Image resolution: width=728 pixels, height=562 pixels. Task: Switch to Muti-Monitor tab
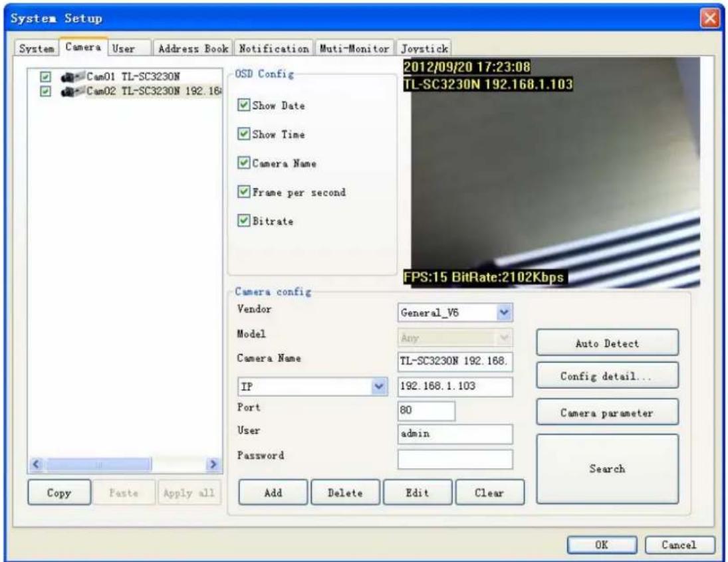(355, 48)
